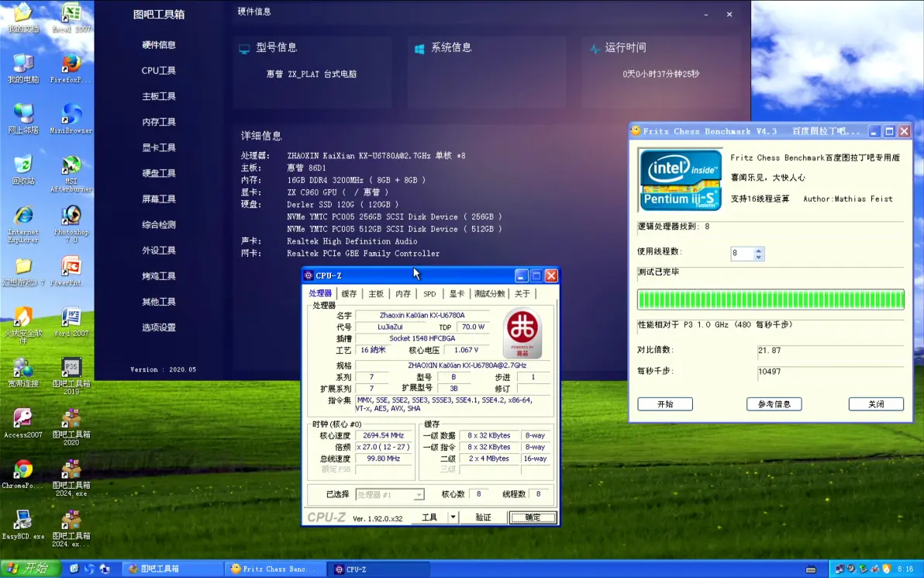Select 烤鸡工具 in the toolbox sidebar
924x578 pixels.
coord(158,276)
